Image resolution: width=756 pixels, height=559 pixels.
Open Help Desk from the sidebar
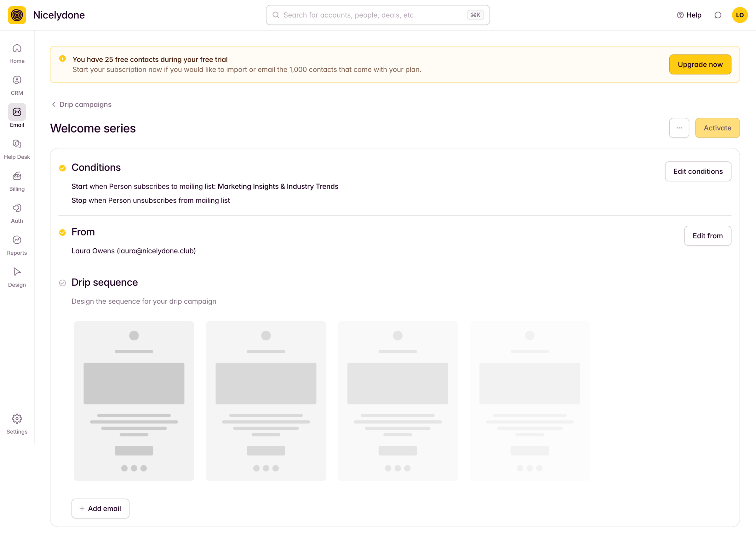(x=17, y=150)
